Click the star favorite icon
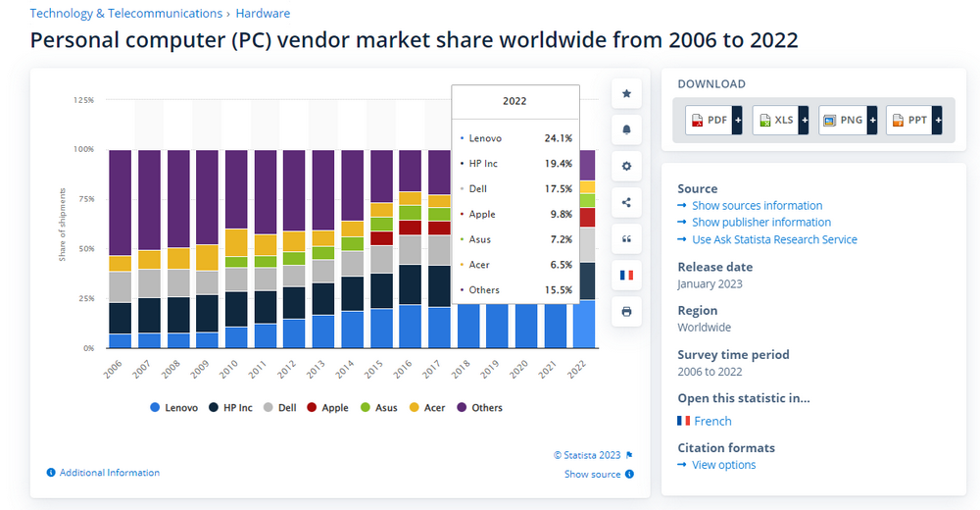This screenshot has height=510, width=980. (x=626, y=94)
